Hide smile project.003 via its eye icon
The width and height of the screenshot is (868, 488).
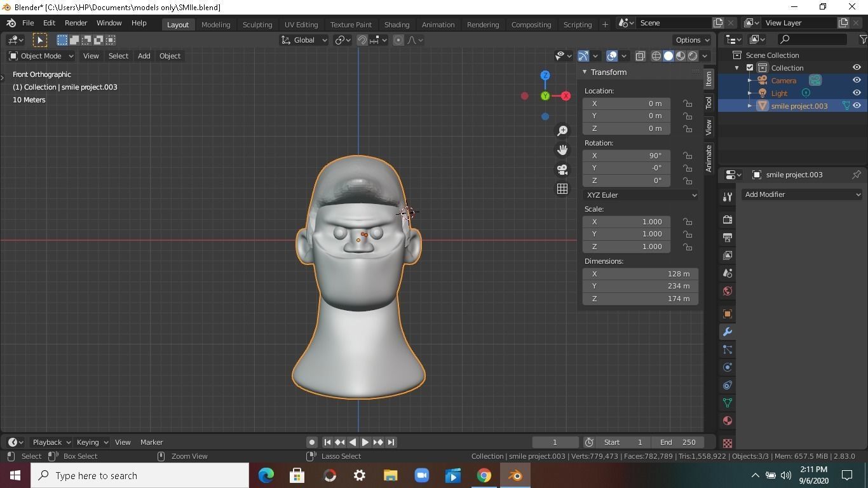(x=857, y=106)
